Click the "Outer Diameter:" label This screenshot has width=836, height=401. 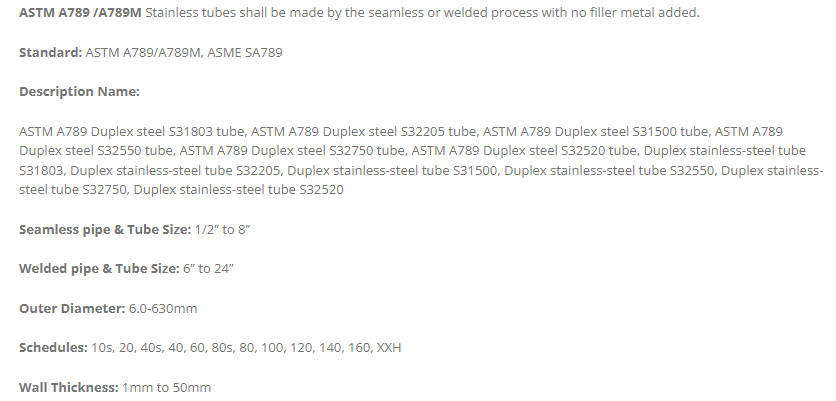tap(68, 308)
